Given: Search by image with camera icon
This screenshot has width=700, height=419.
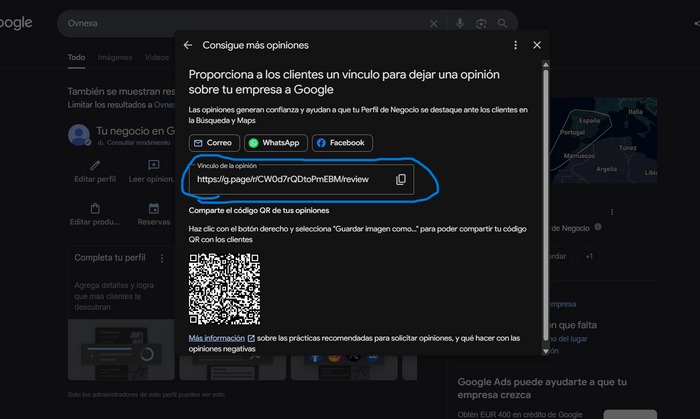Looking at the screenshot, I should 481,24.
